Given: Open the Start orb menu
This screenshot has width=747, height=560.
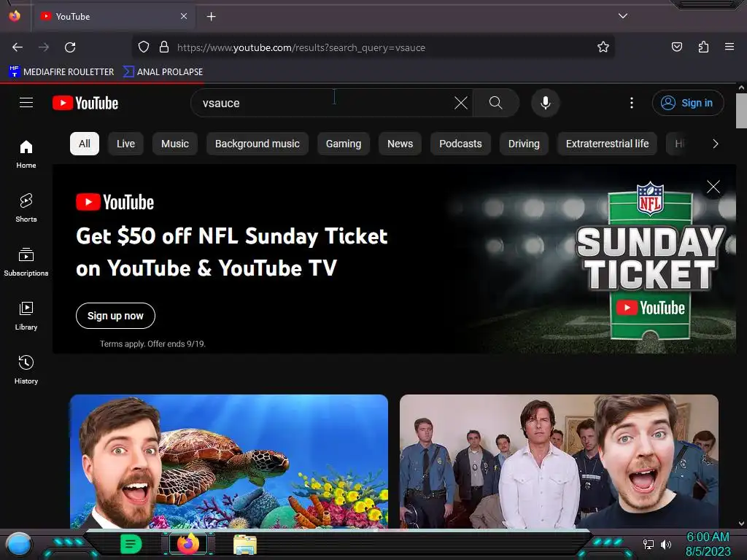Looking at the screenshot, I should click(x=19, y=545).
